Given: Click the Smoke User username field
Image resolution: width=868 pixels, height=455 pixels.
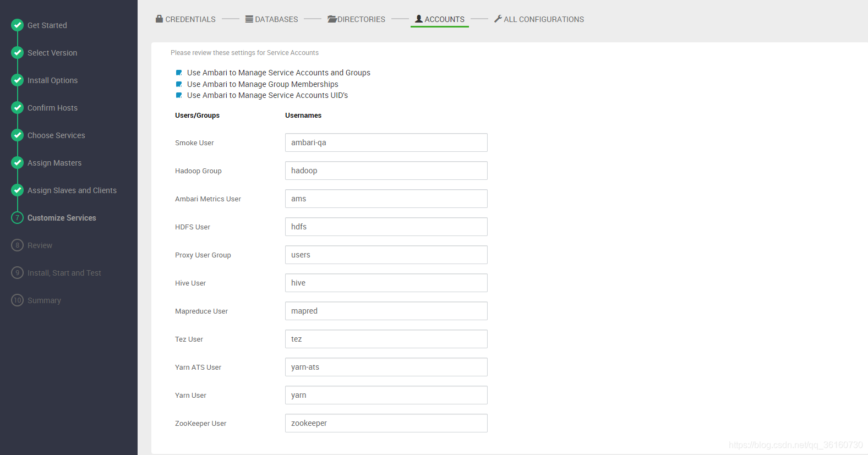Looking at the screenshot, I should [x=386, y=142].
